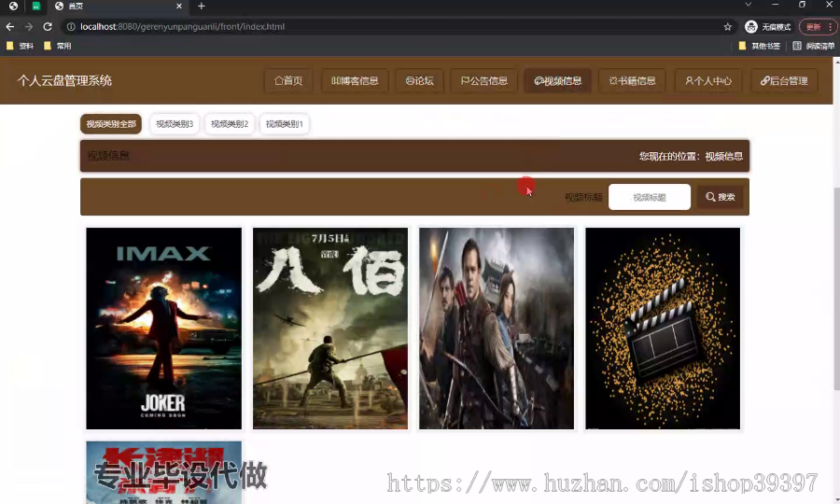Open the tab search dropdown arrow
This screenshot has height=504, width=840.
[x=749, y=5]
